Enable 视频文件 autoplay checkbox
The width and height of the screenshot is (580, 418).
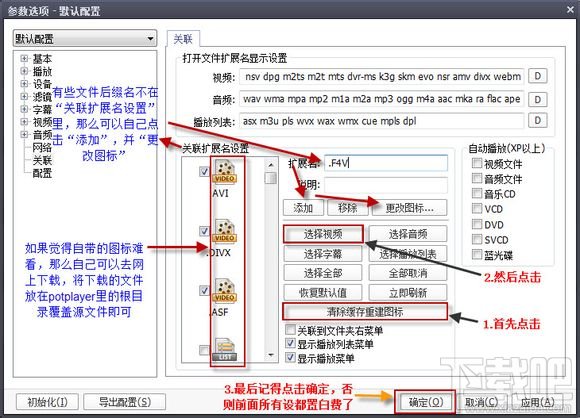coord(477,163)
